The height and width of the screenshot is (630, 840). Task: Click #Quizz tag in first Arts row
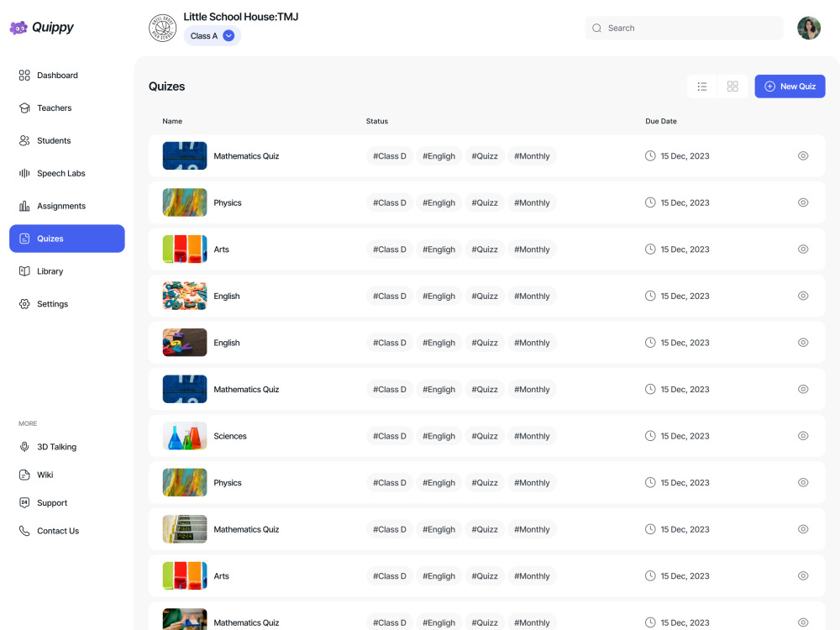pyautogui.click(x=485, y=249)
